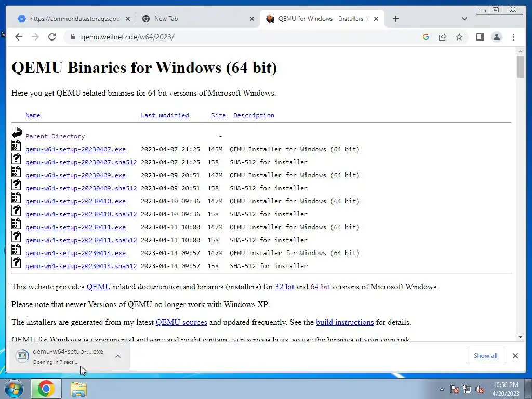Open downloaded qemu-w64-setup exe item
The height and width of the screenshot is (399, 532).
(x=61, y=356)
